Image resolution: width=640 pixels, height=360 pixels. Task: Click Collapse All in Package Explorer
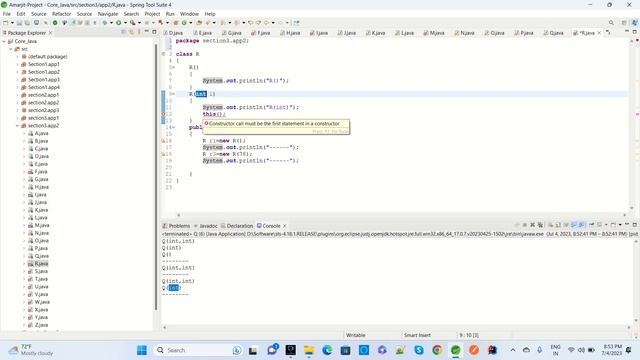click(x=123, y=32)
